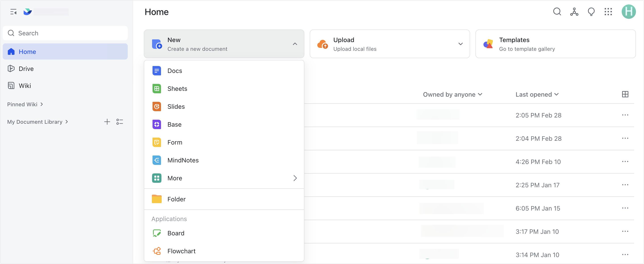644x264 pixels.
Task: Create a new Form
Action: (174, 142)
